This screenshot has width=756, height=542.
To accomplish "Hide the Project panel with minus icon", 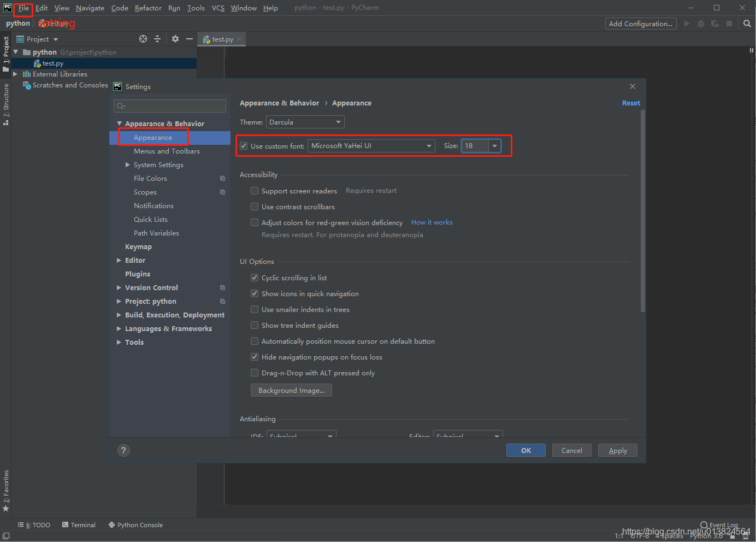I will (190, 39).
